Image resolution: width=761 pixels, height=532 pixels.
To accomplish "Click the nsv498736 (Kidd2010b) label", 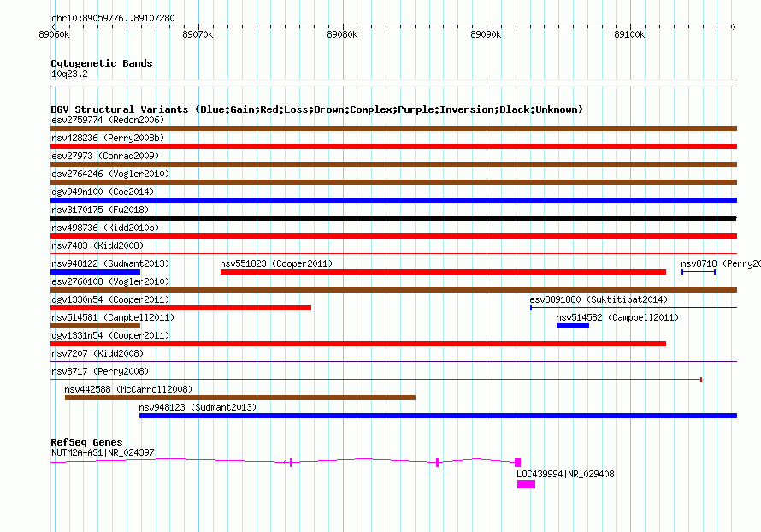I will click(105, 228).
